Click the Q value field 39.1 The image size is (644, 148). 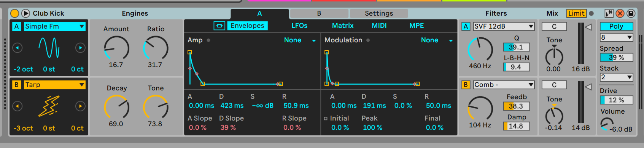[x=517, y=47]
